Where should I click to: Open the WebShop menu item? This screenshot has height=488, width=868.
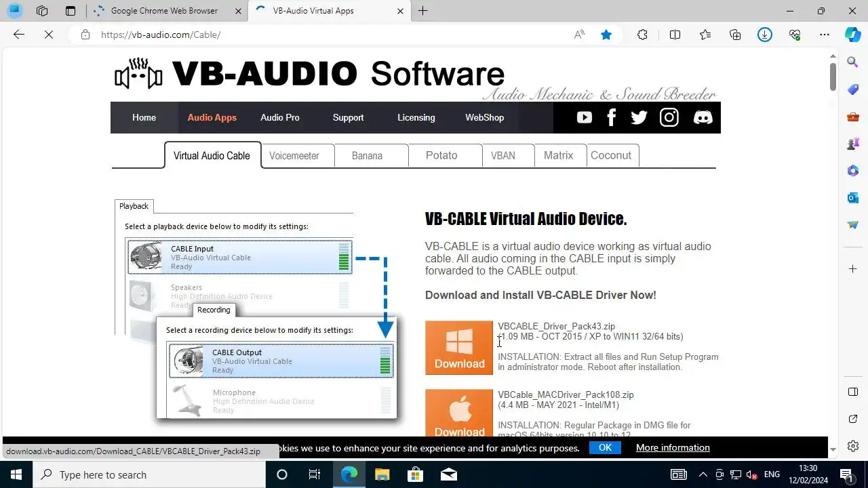(485, 117)
